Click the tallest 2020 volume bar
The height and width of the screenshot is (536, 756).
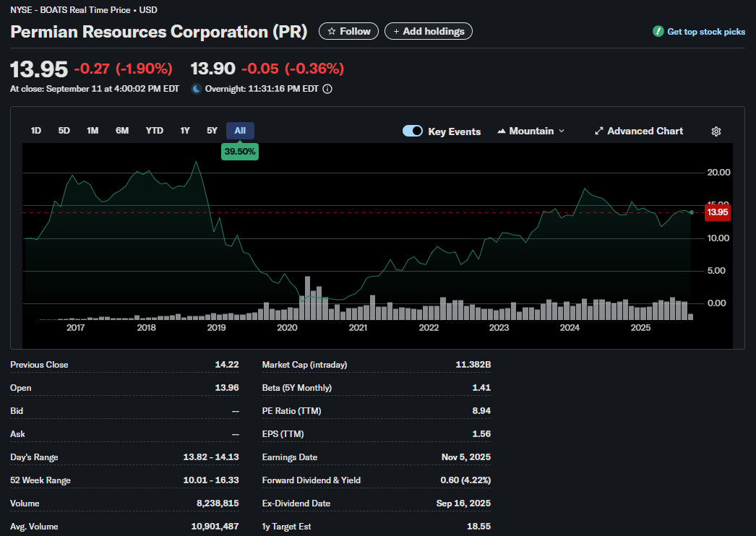308,298
